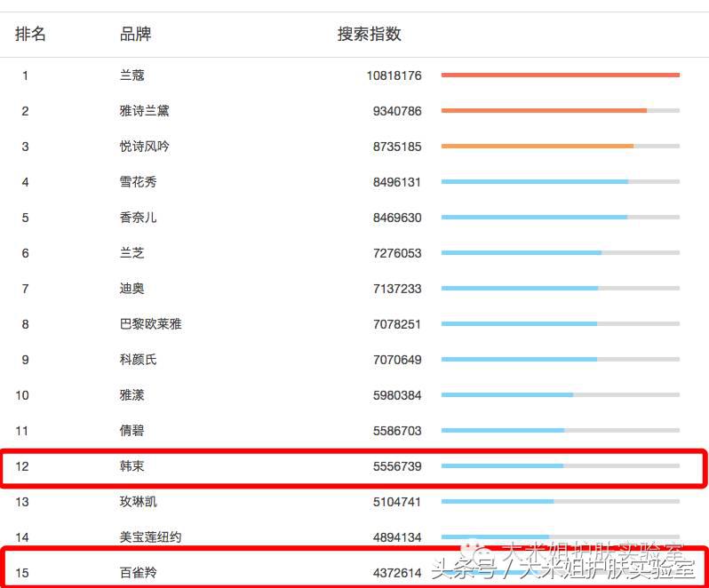Image resolution: width=709 pixels, height=588 pixels.
Task: Click search index value 5586703
Action: tap(397, 431)
